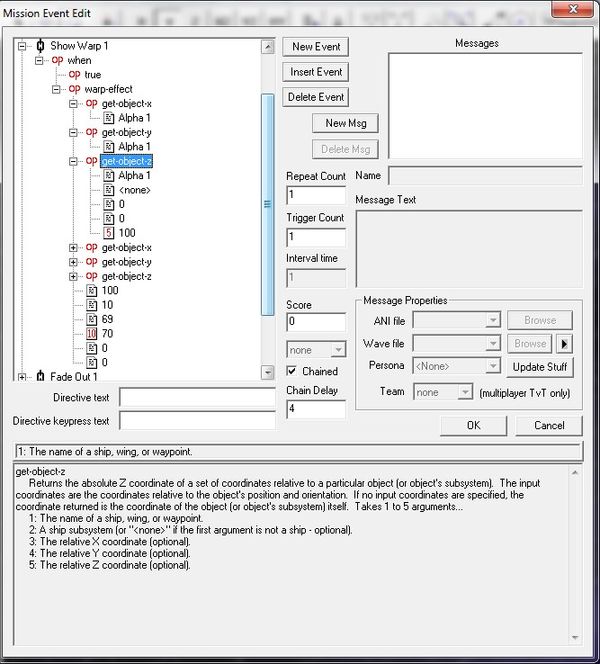600x664 pixels.
Task: Click the New Event button
Action: pos(316,47)
